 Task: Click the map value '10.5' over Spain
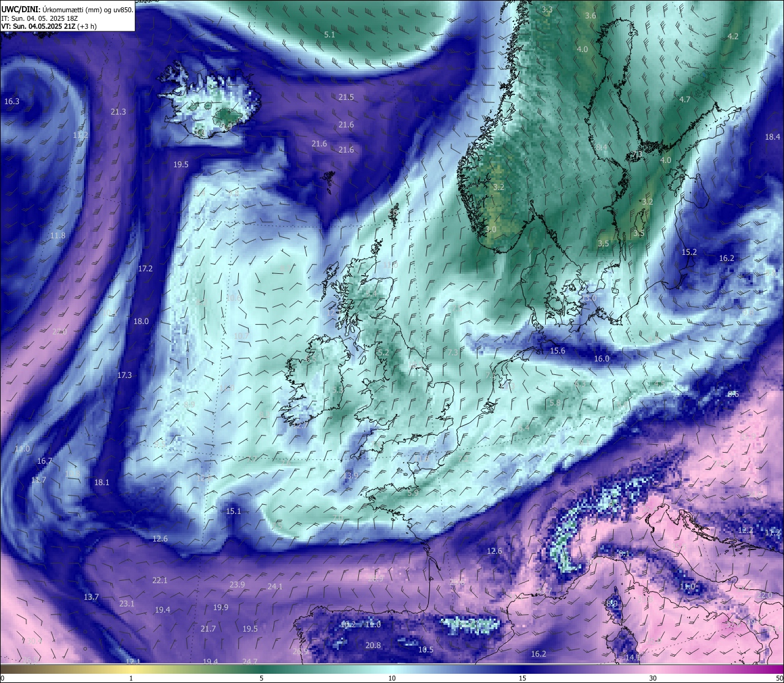coord(426,650)
